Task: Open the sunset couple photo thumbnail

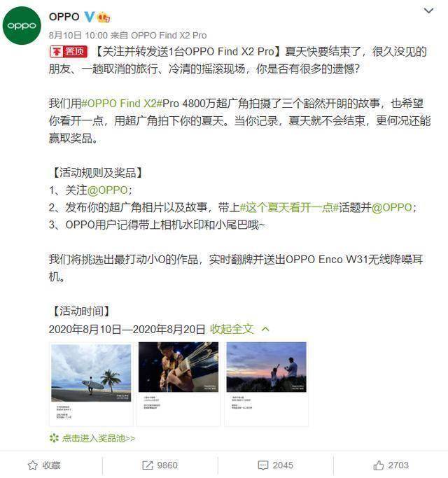Action: (266, 384)
